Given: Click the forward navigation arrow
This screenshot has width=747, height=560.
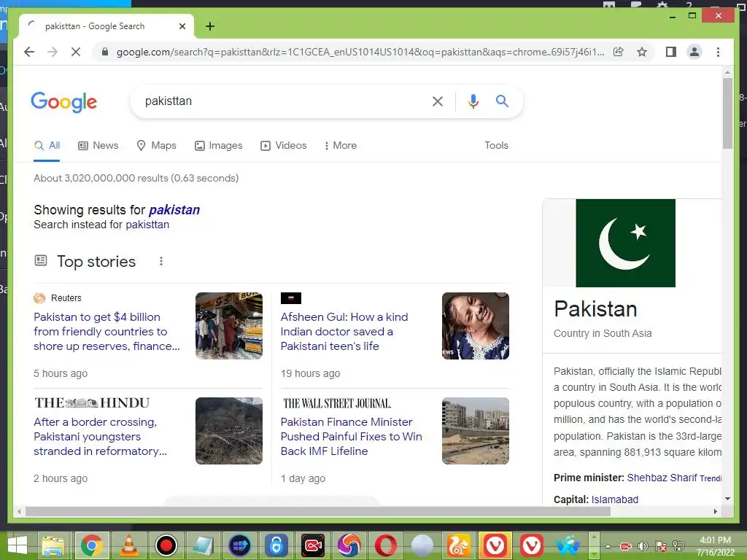Looking at the screenshot, I should click(53, 52).
